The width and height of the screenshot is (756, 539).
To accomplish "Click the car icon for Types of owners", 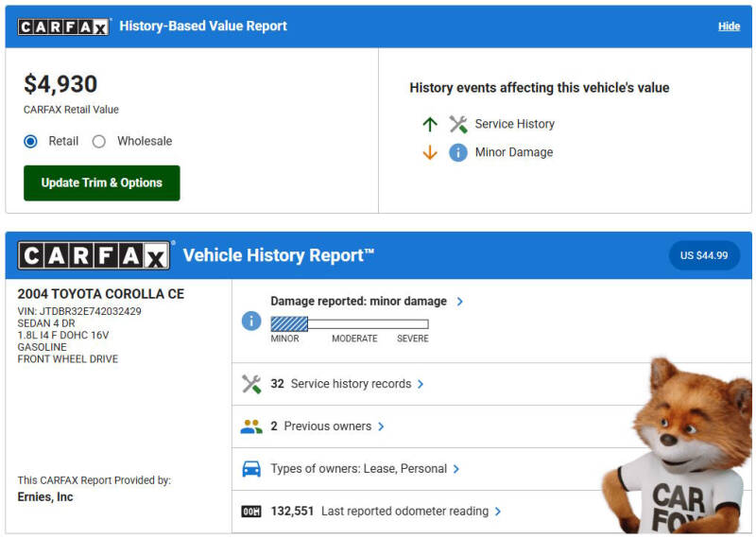I will pos(251,469).
